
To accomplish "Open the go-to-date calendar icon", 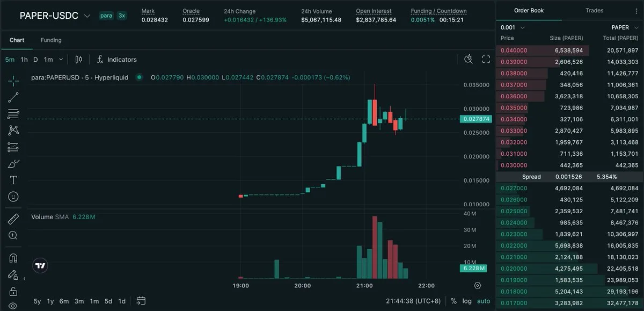I will tap(141, 301).
